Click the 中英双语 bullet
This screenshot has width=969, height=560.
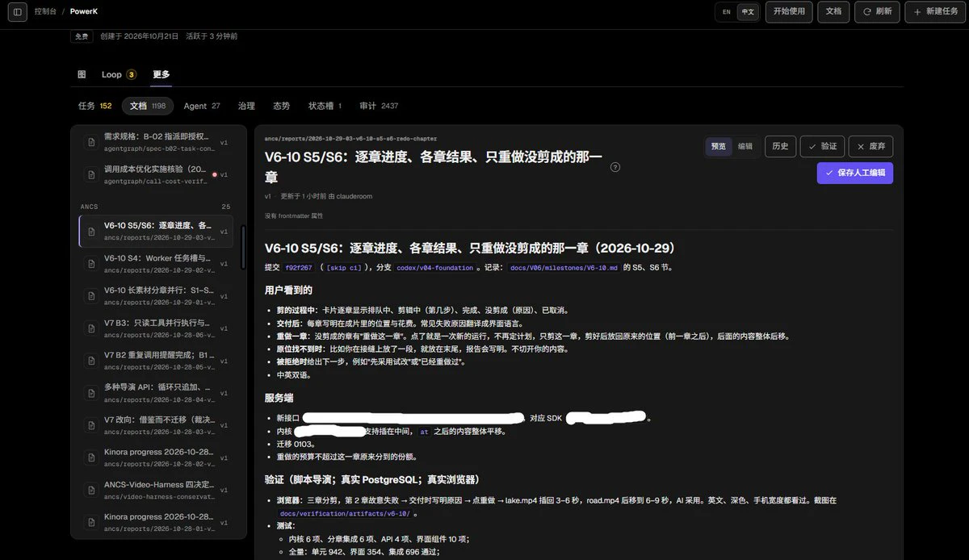coord(294,374)
